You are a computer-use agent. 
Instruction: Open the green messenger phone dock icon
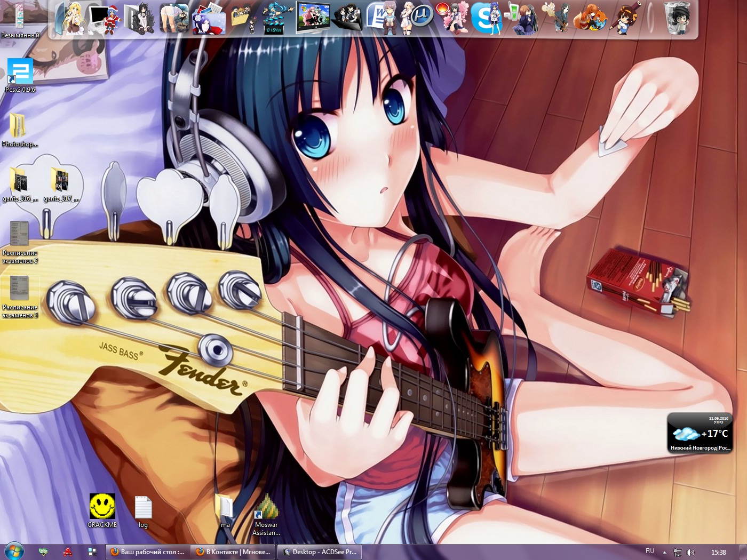coord(521,18)
